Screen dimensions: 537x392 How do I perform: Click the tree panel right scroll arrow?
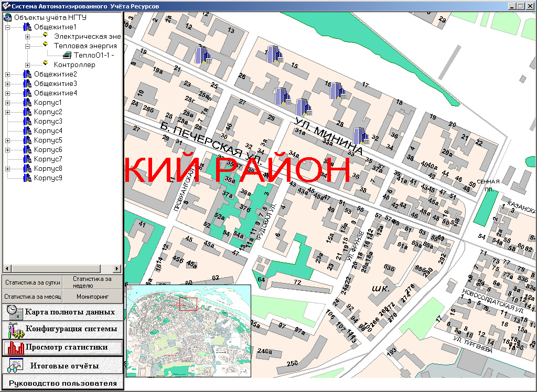coord(117,268)
